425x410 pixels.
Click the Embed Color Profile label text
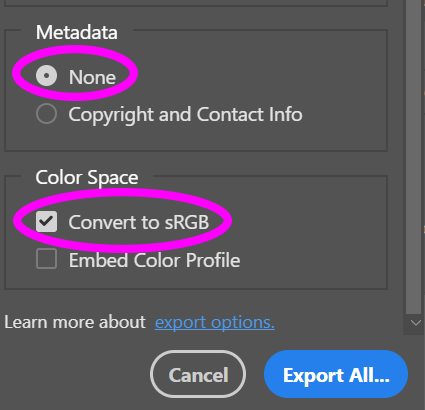pyautogui.click(x=154, y=260)
